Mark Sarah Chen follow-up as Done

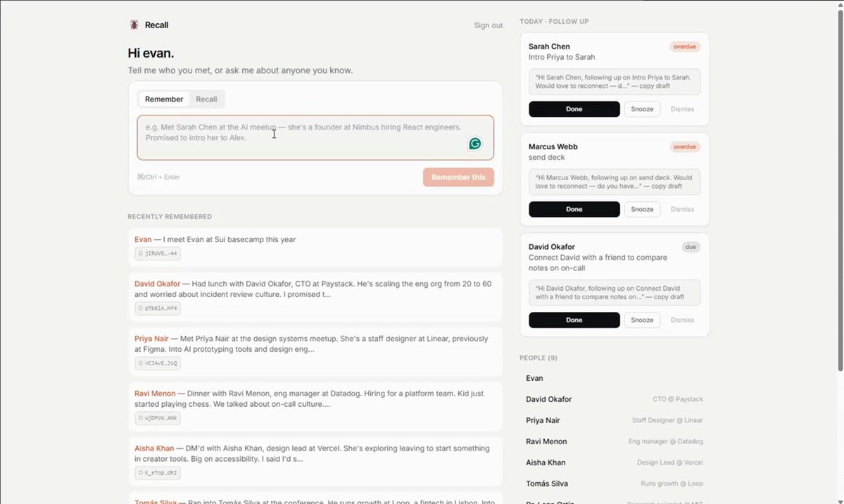click(x=574, y=109)
